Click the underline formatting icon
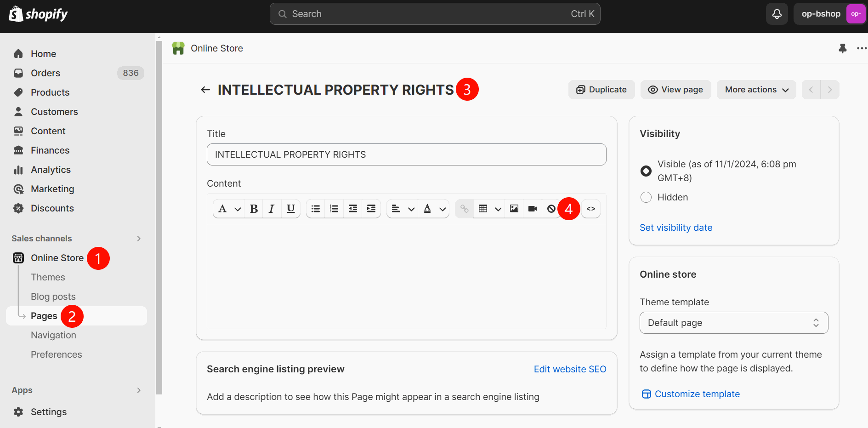This screenshot has width=868, height=428. (290, 209)
